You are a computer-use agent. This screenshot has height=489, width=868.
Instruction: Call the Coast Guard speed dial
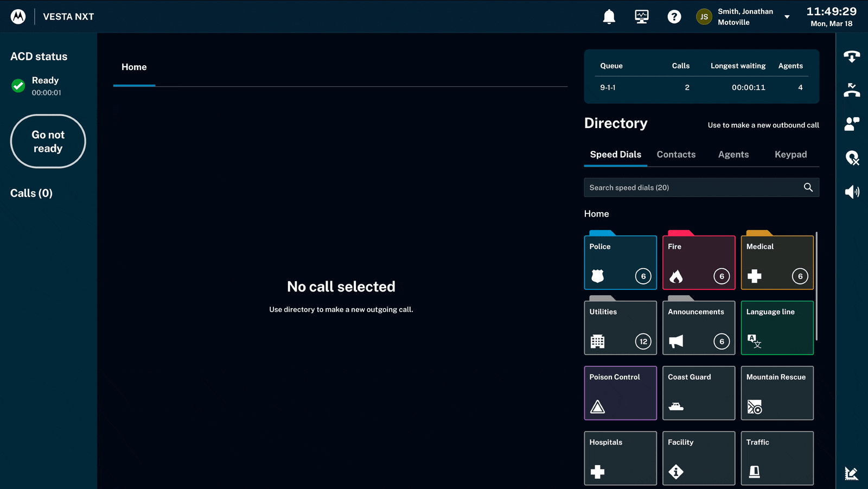pyautogui.click(x=699, y=393)
